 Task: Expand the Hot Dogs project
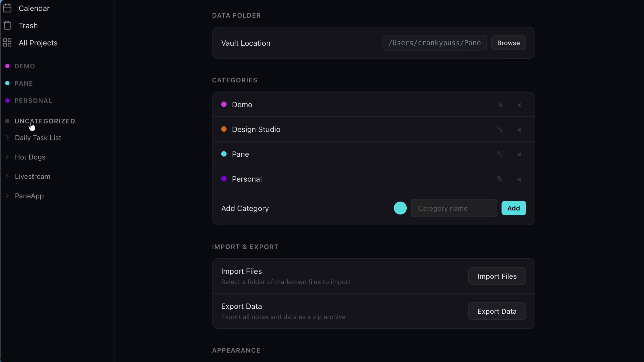pyautogui.click(x=7, y=157)
